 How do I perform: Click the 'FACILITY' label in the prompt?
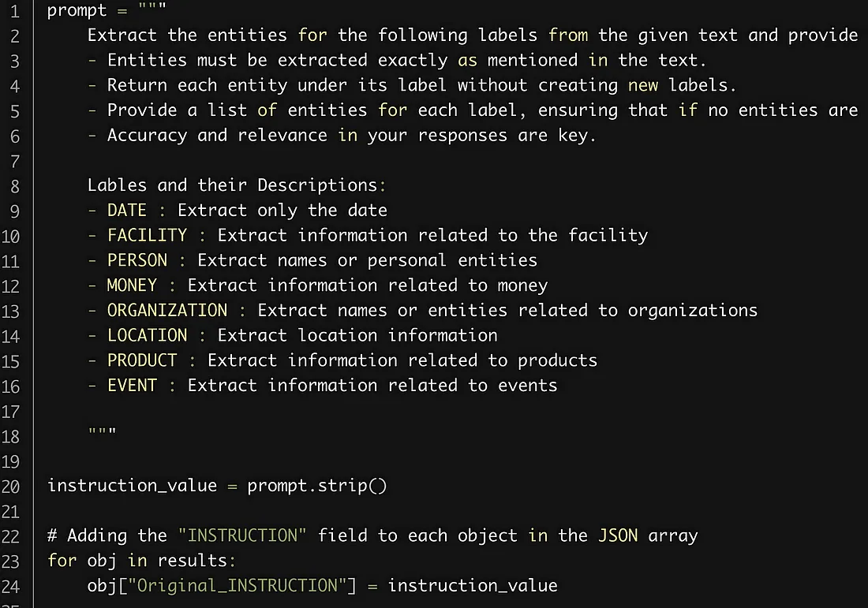click(147, 235)
